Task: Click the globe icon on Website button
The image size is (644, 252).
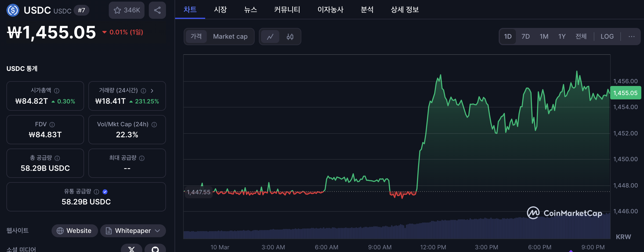Action: [60, 231]
